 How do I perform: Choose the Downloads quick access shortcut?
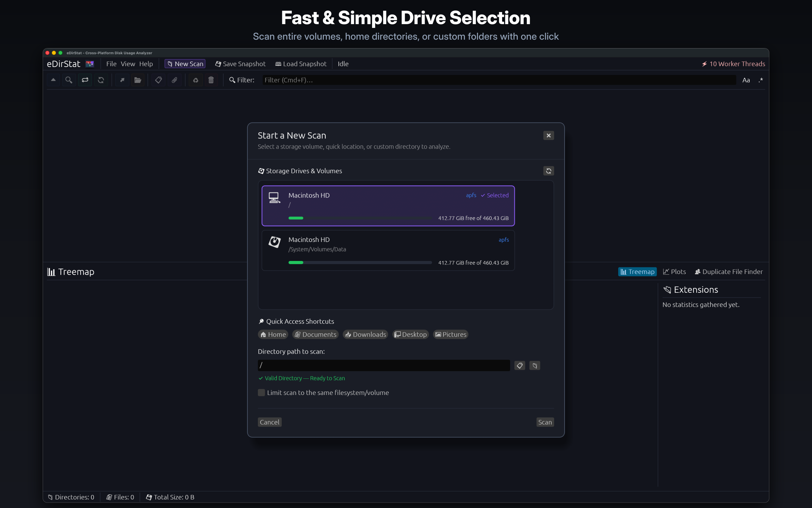(365, 334)
